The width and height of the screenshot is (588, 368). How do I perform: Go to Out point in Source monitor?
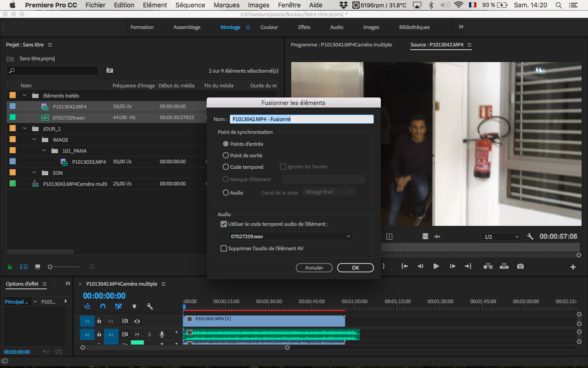click(x=468, y=266)
